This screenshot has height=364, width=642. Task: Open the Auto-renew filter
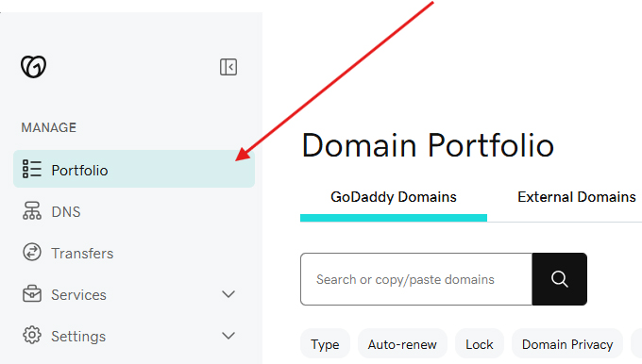(402, 344)
